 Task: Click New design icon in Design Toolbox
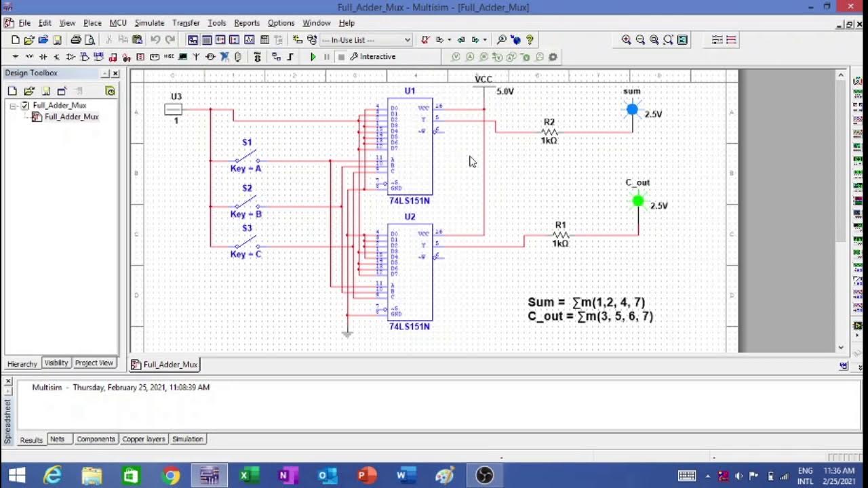(x=12, y=91)
